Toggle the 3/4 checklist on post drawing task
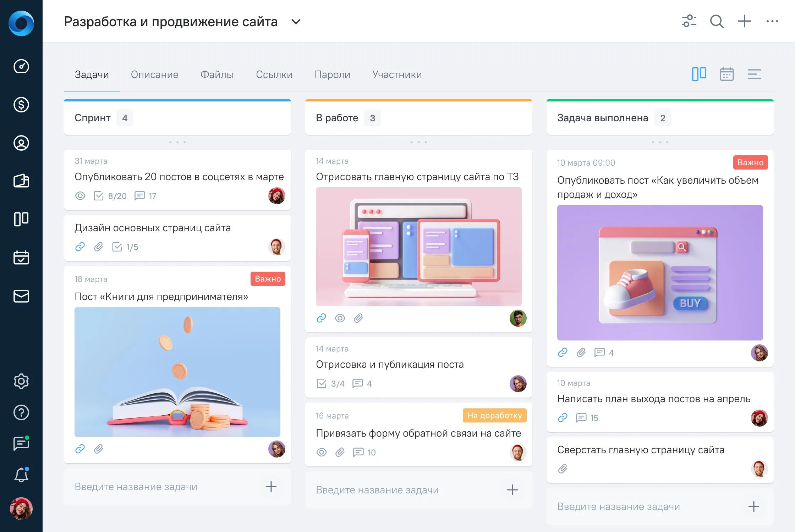795x532 pixels. click(x=330, y=383)
